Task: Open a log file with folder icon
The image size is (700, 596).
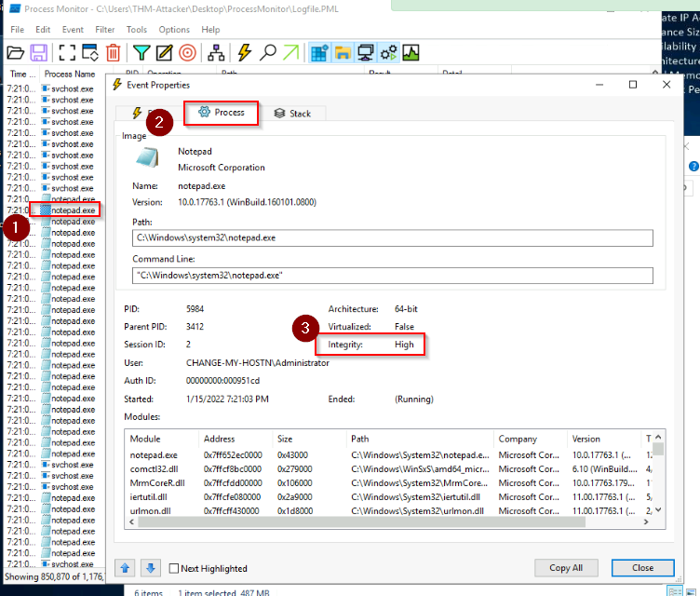Action: (x=16, y=53)
